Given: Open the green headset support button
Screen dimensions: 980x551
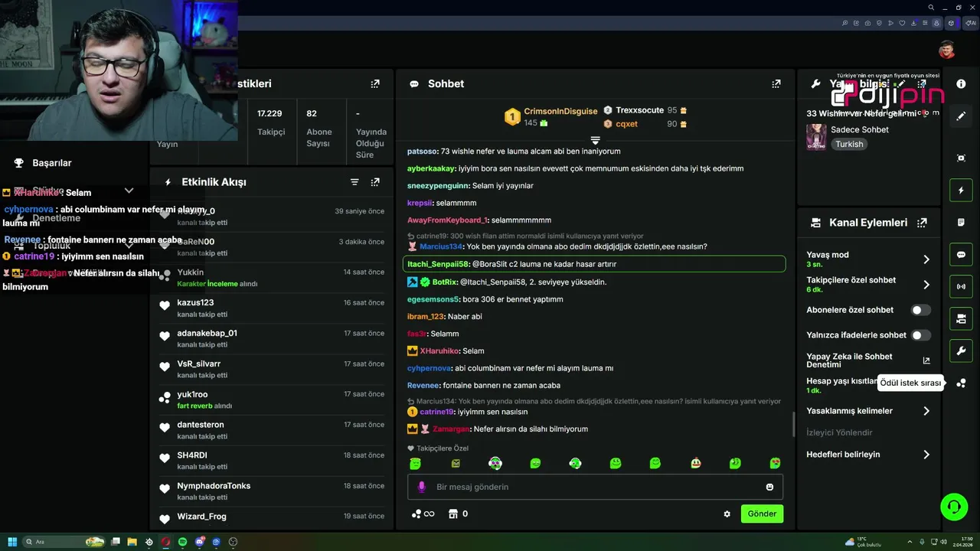Looking at the screenshot, I should pos(954,507).
